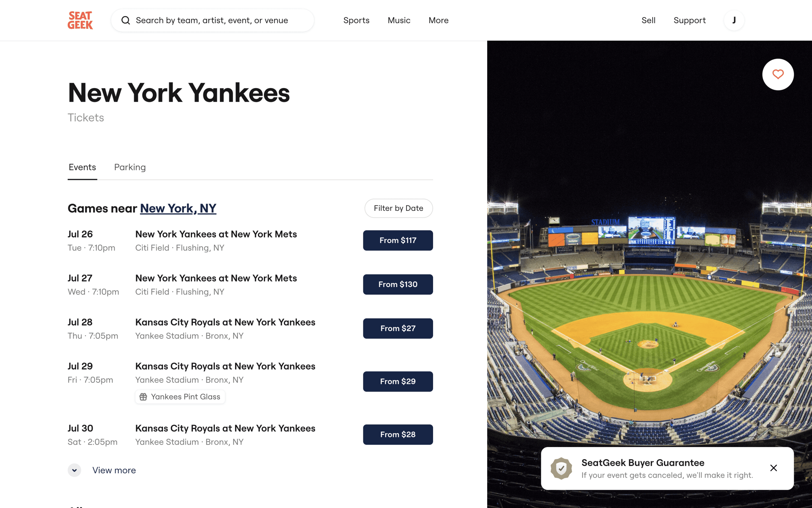Viewport: 812px width, 508px height.
Task: Open the Sports menu
Action: pyautogui.click(x=356, y=20)
